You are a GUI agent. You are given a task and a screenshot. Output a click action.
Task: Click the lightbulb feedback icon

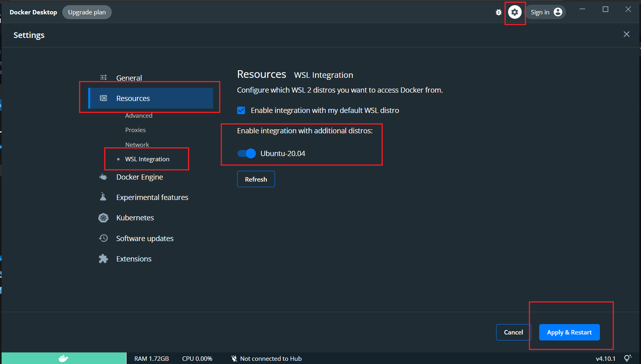(627, 358)
